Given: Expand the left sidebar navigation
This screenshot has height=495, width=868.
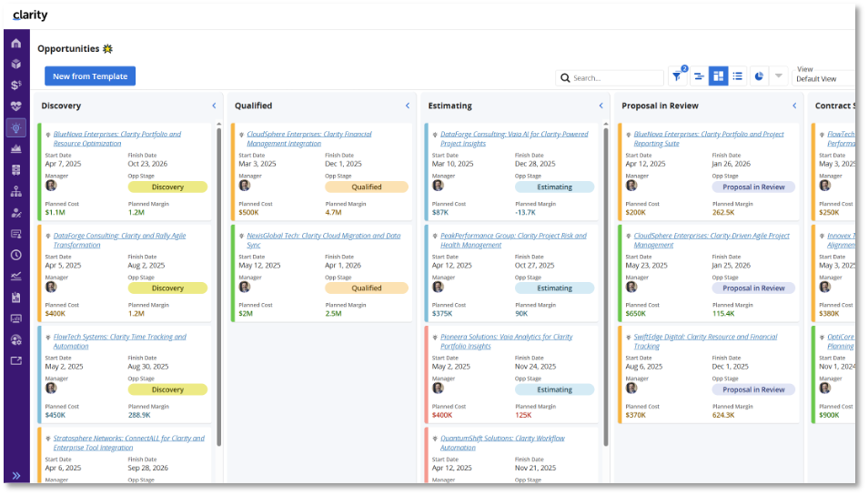Looking at the screenshot, I should pos(15,475).
